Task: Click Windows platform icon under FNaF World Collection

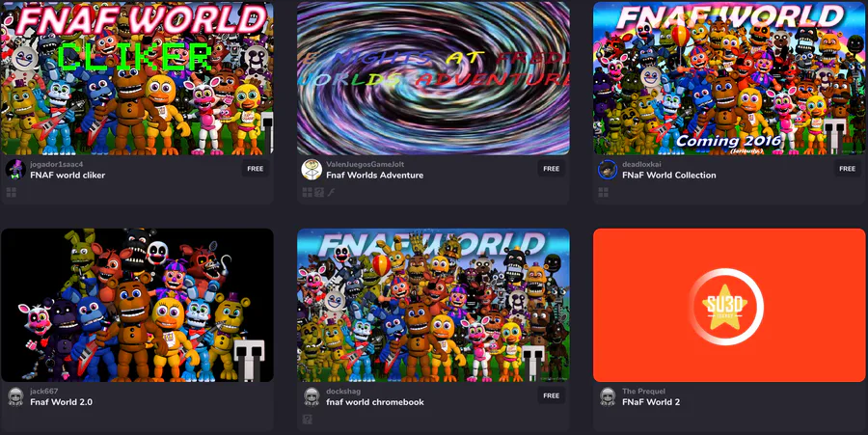Action: tap(604, 193)
